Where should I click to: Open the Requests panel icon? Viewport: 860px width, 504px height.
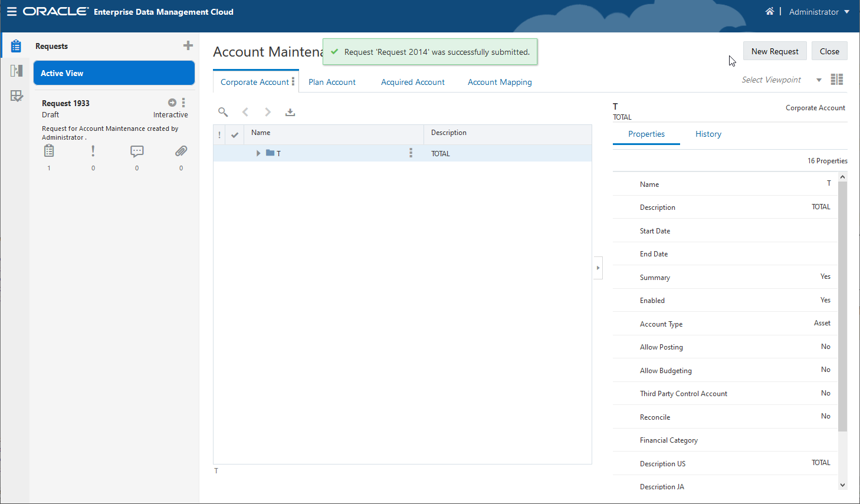[15, 45]
